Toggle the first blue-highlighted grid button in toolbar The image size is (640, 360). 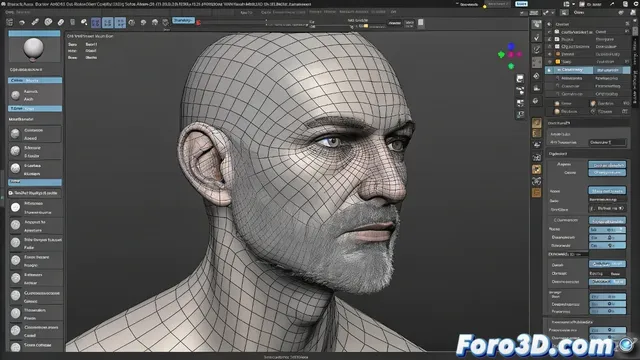96,22
